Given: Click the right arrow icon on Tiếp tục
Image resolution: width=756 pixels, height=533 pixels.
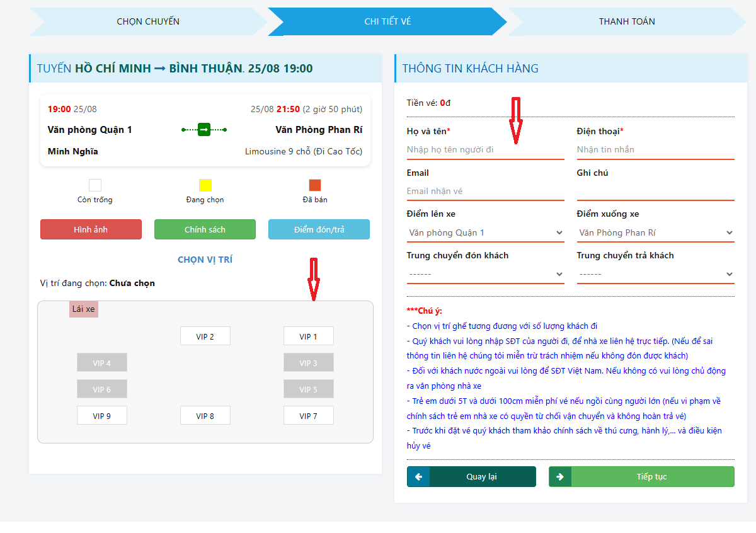Looking at the screenshot, I should pyautogui.click(x=559, y=477).
